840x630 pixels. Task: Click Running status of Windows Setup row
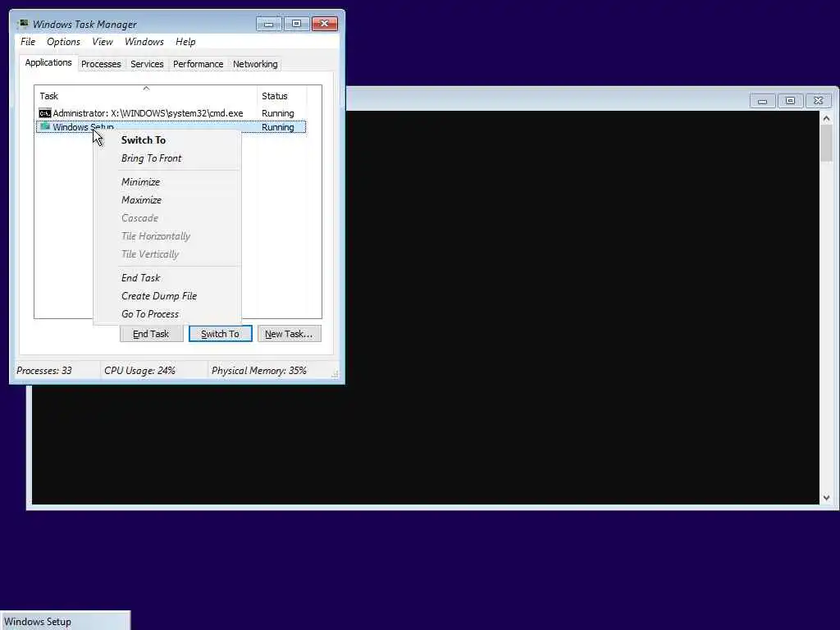point(277,127)
